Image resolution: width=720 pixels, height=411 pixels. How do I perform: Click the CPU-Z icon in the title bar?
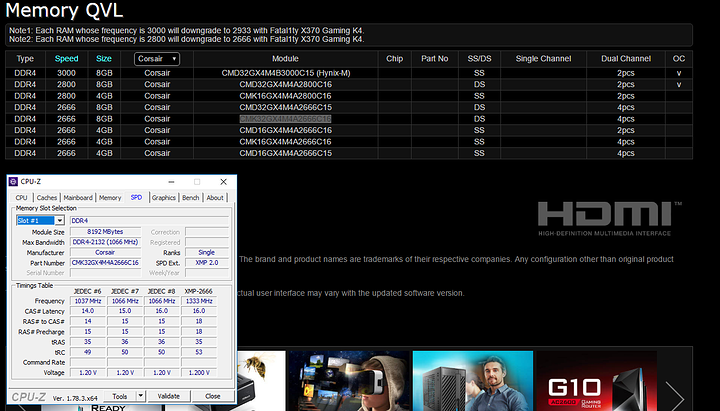click(13, 182)
